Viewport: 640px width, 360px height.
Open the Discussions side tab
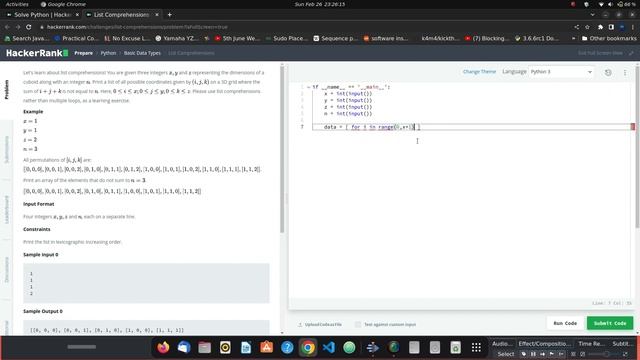click(6, 269)
